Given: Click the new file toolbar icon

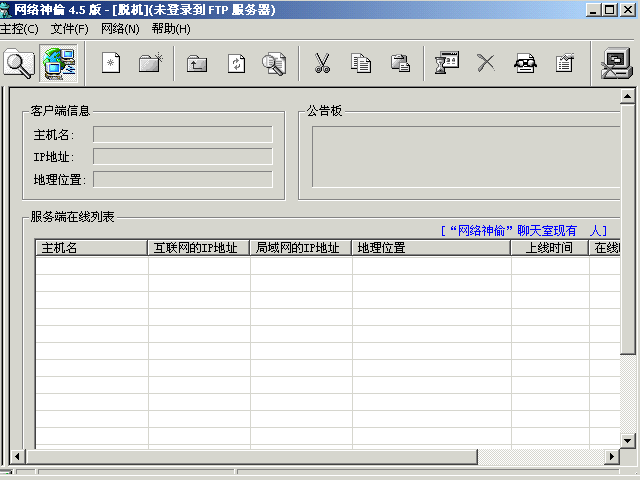Looking at the screenshot, I should [111, 64].
